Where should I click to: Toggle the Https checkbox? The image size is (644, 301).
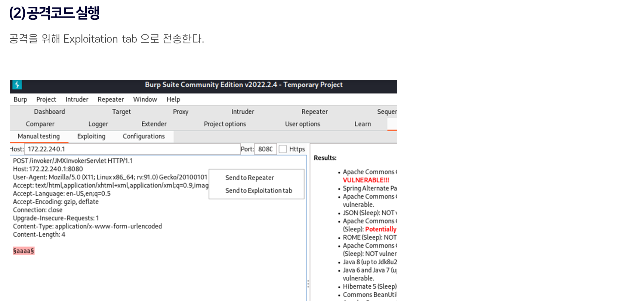pyautogui.click(x=283, y=149)
